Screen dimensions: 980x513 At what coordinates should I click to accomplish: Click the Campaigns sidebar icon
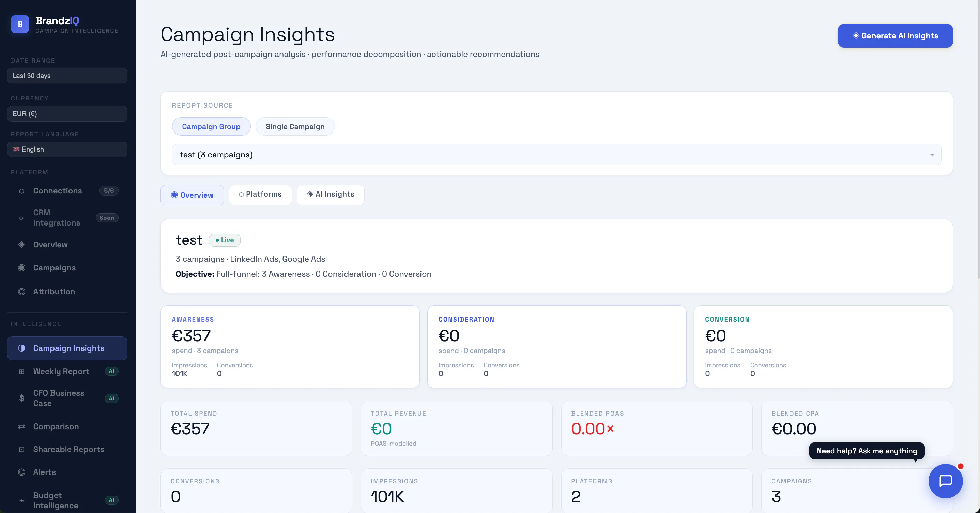click(22, 268)
